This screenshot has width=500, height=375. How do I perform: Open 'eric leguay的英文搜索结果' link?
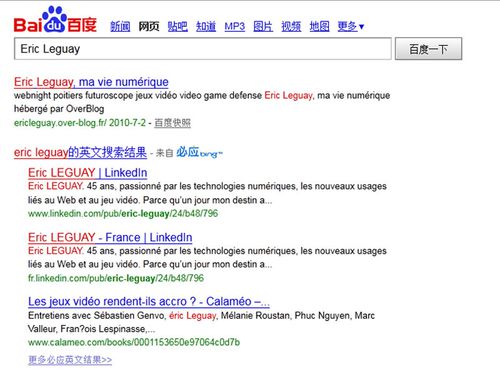click(x=80, y=153)
